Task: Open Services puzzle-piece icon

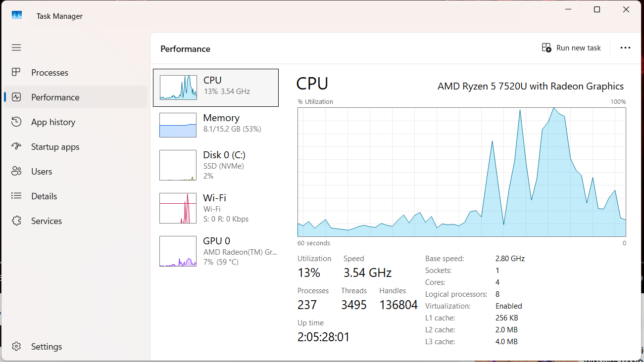Action: tap(16, 221)
